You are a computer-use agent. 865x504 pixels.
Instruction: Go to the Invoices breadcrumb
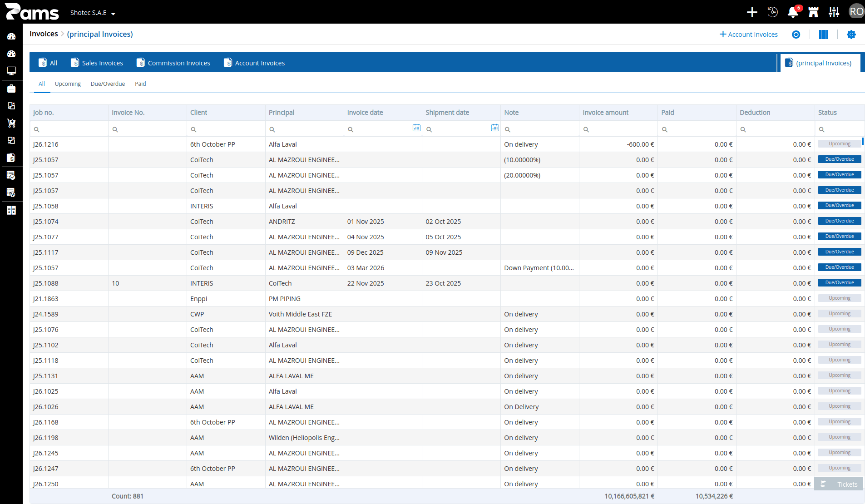point(44,34)
